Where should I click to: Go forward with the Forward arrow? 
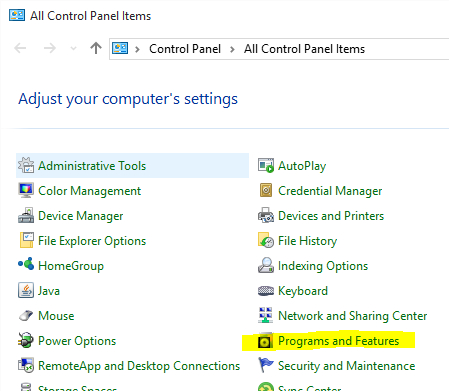[x=50, y=48]
